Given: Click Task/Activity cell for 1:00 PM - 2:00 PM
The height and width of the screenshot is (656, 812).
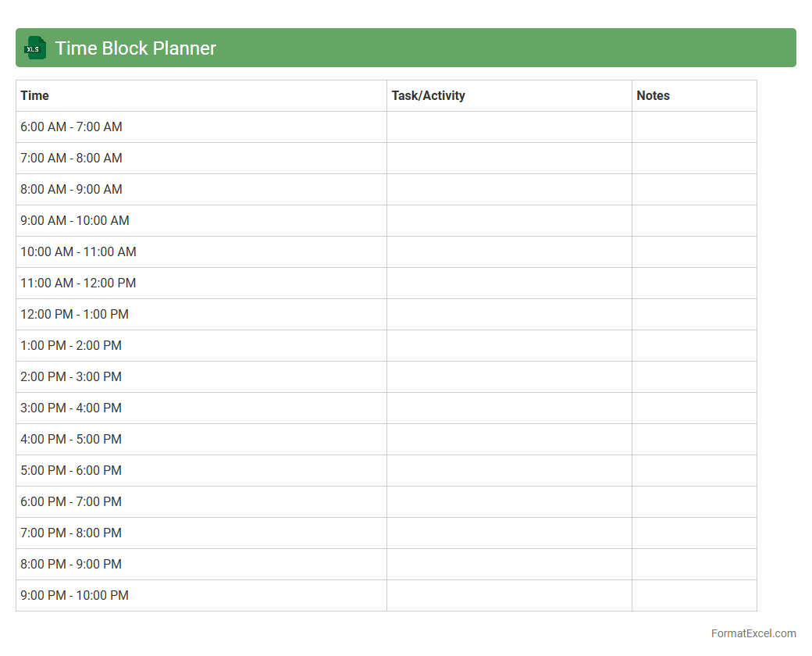Looking at the screenshot, I should [509, 345].
